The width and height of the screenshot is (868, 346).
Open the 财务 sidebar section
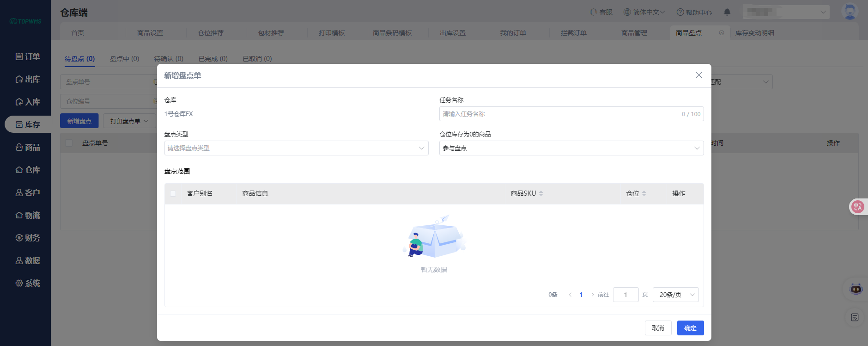point(28,238)
